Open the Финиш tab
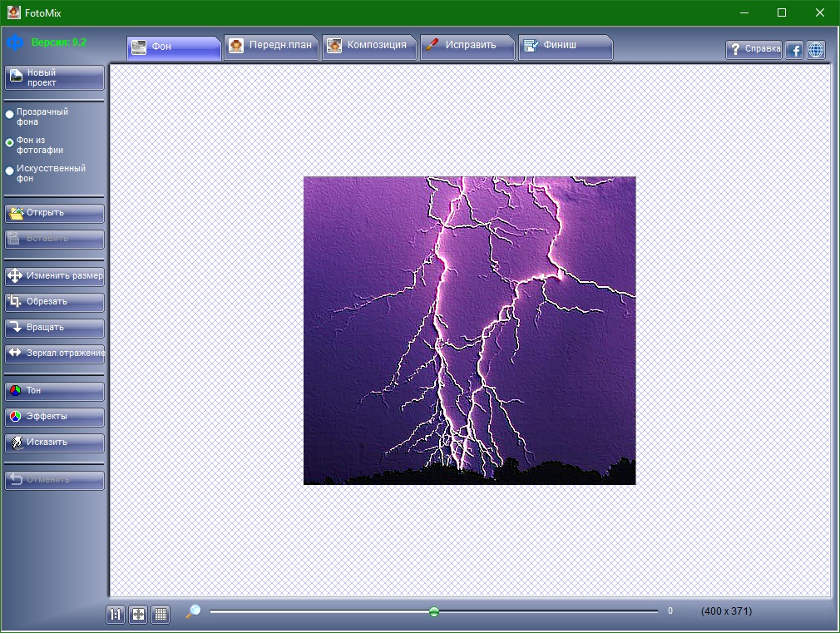The image size is (840, 633). 566,47
